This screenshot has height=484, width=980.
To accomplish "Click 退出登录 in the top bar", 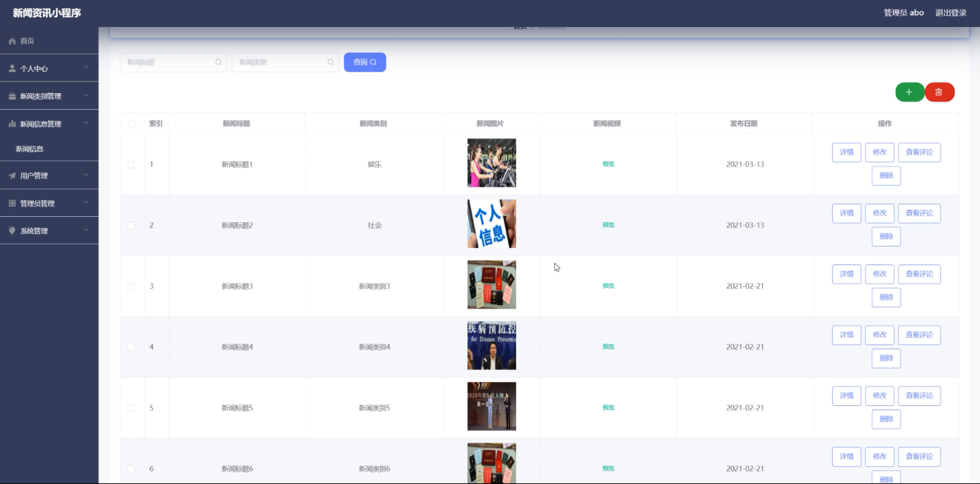I will point(950,13).
